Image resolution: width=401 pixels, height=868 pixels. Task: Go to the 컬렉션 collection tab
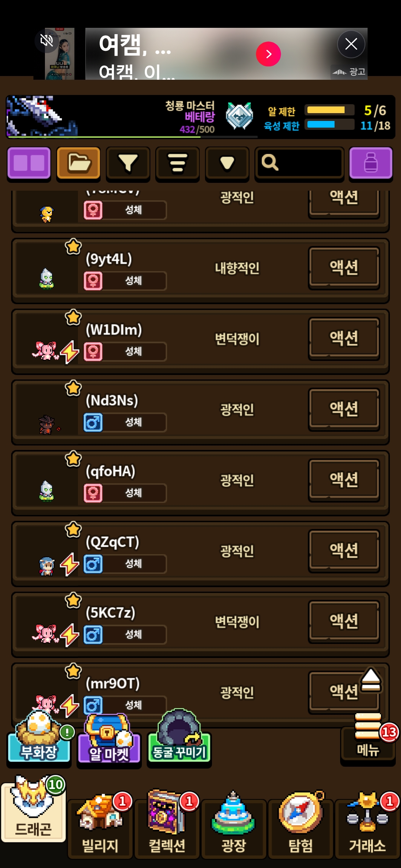tap(167, 826)
